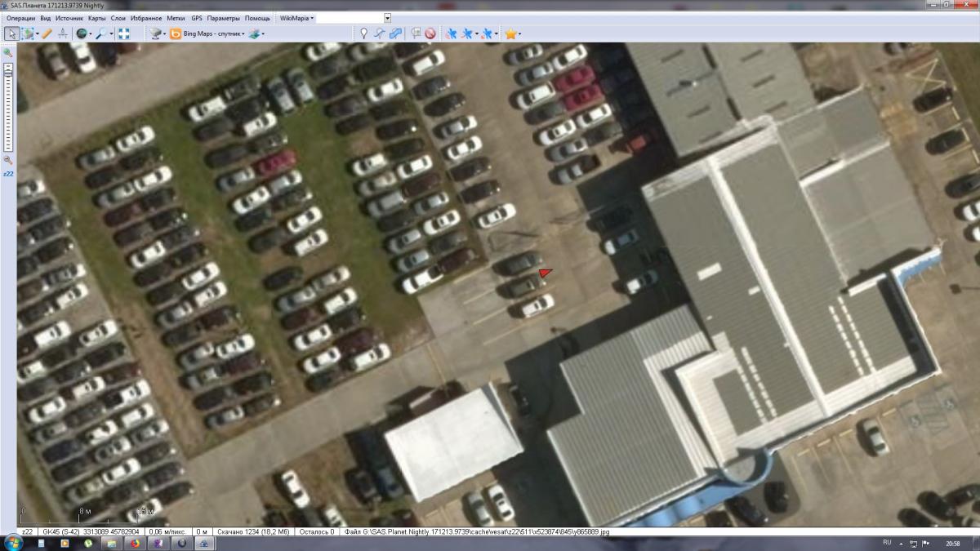Open the Параметры menu

click(x=223, y=17)
